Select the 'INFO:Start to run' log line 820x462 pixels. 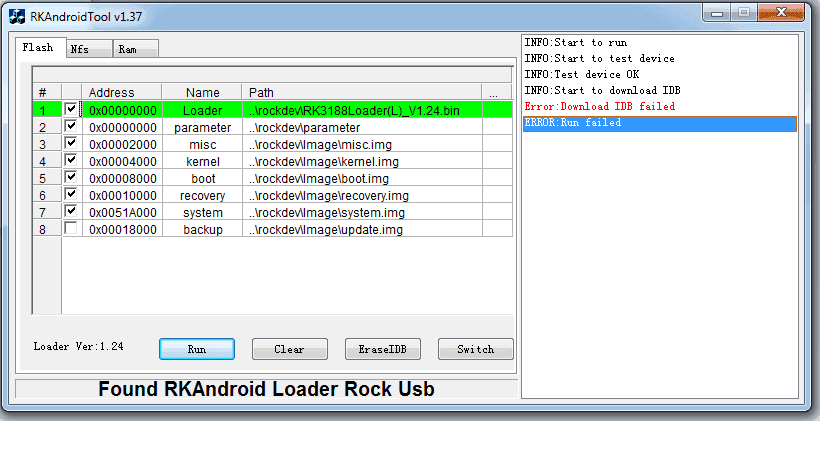click(x=659, y=42)
